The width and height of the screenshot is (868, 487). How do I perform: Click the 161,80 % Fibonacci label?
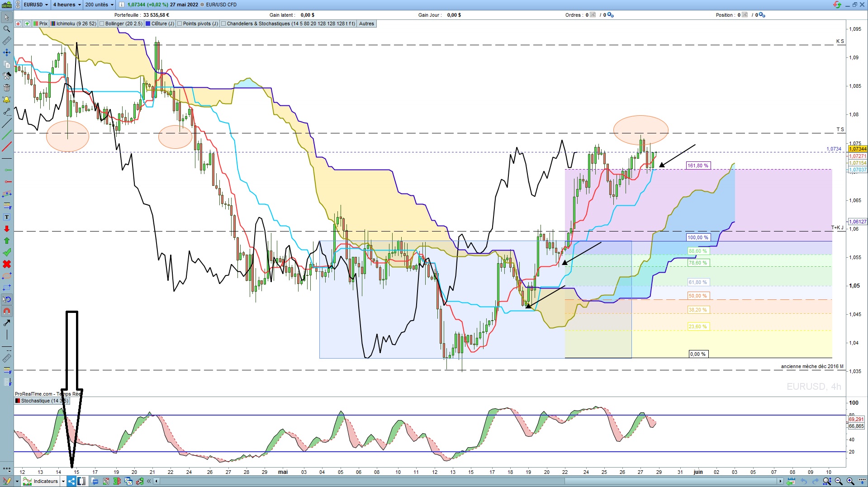pyautogui.click(x=698, y=165)
